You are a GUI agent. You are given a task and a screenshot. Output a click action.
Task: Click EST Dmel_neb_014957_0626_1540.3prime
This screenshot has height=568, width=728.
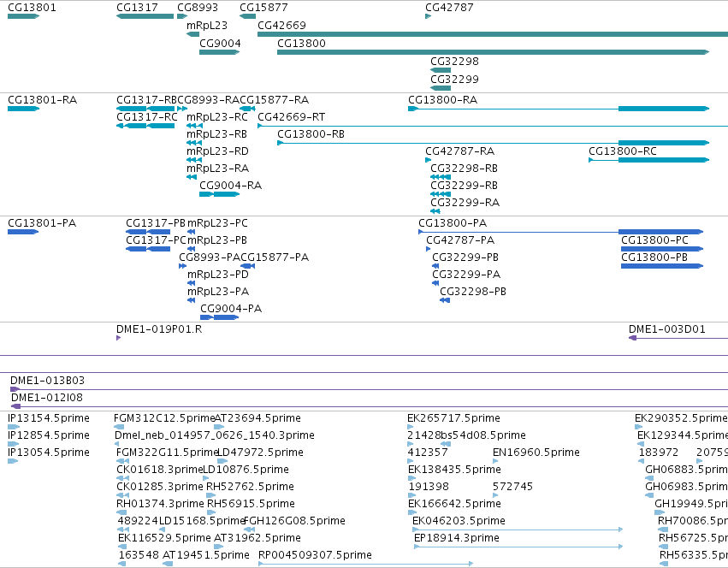click(215, 435)
